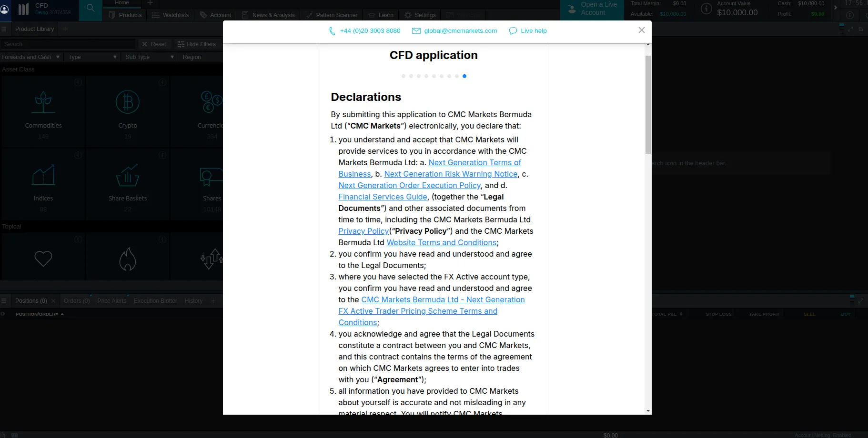Select the Execution Blotter tab
Image resolution: width=868 pixels, height=438 pixels.
(155, 301)
